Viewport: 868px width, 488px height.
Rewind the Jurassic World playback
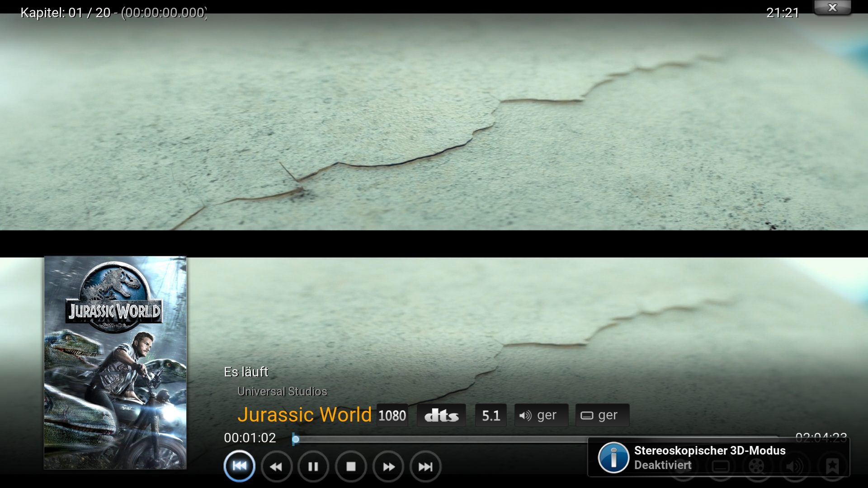(x=276, y=466)
